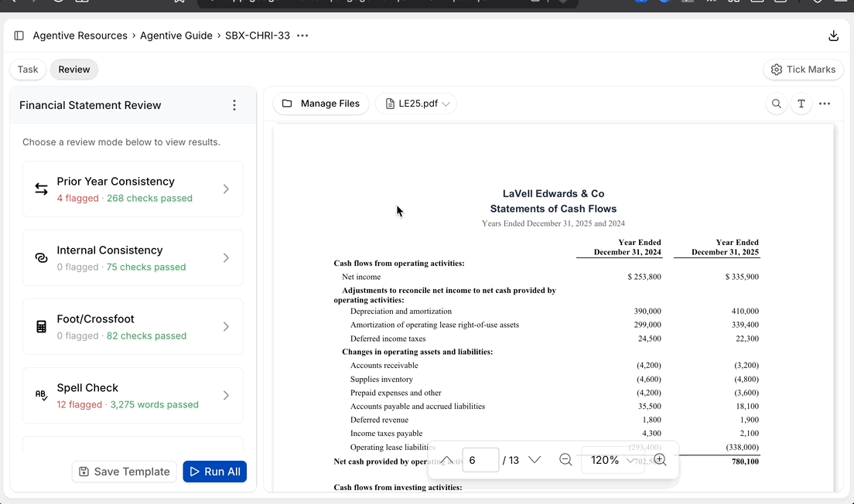This screenshot has height=504, width=854.
Task: Open Tick Marks settings
Action: 804,70
